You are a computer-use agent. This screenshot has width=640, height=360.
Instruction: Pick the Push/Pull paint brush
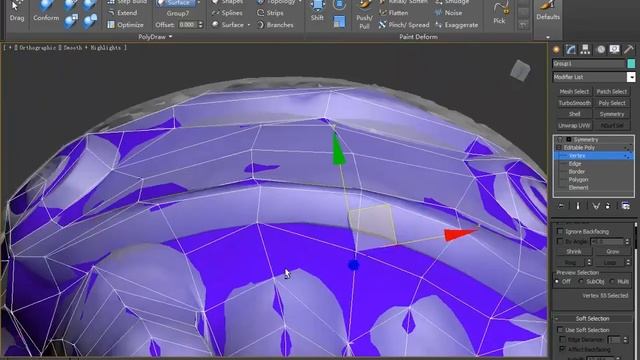point(364,15)
